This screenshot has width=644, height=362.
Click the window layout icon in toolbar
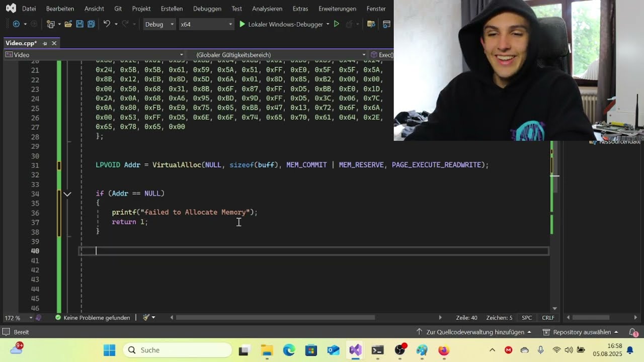pos(386,24)
